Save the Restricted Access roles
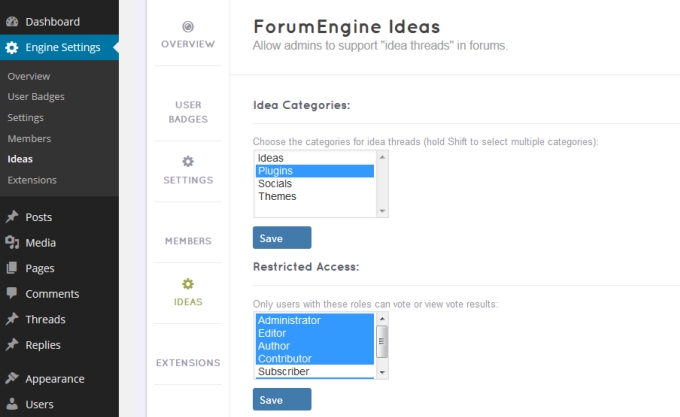680x417 pixels. pos(282,400)
